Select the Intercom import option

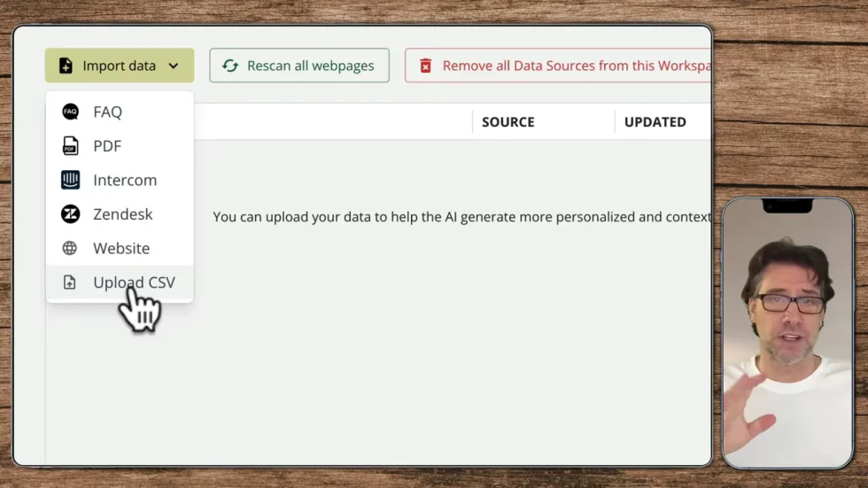[x=125, y=180]
